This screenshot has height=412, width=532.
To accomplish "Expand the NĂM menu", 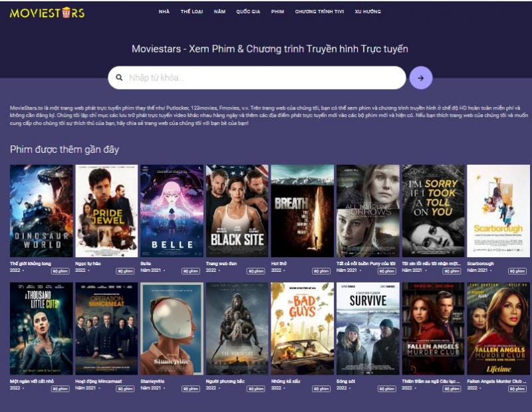I will pyautogui.click(x=219, y=11).
